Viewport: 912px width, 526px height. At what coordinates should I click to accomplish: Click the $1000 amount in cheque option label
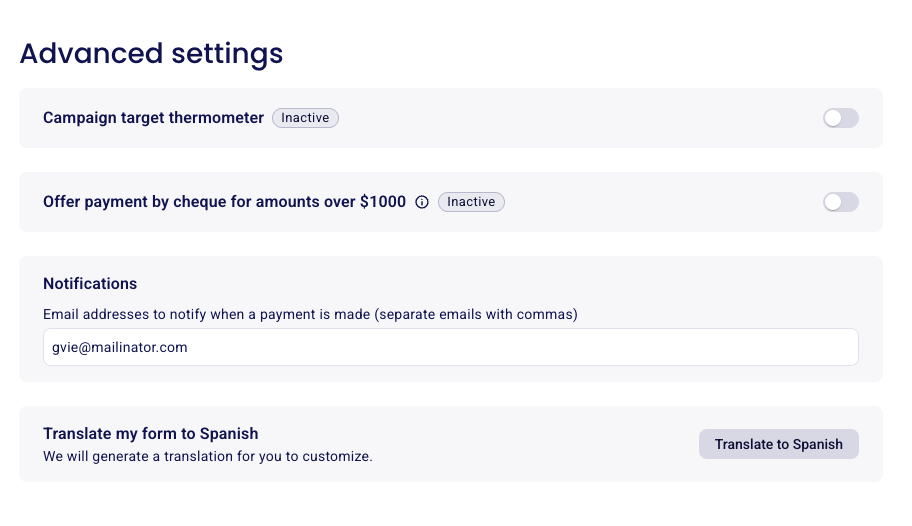(383, 201)
